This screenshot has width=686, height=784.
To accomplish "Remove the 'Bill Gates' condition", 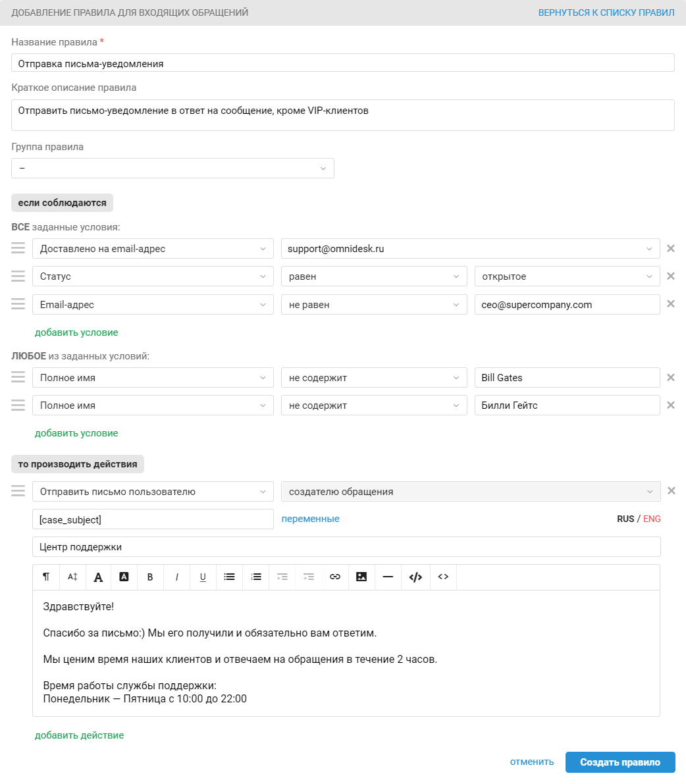I will click(x=671, y=377).
